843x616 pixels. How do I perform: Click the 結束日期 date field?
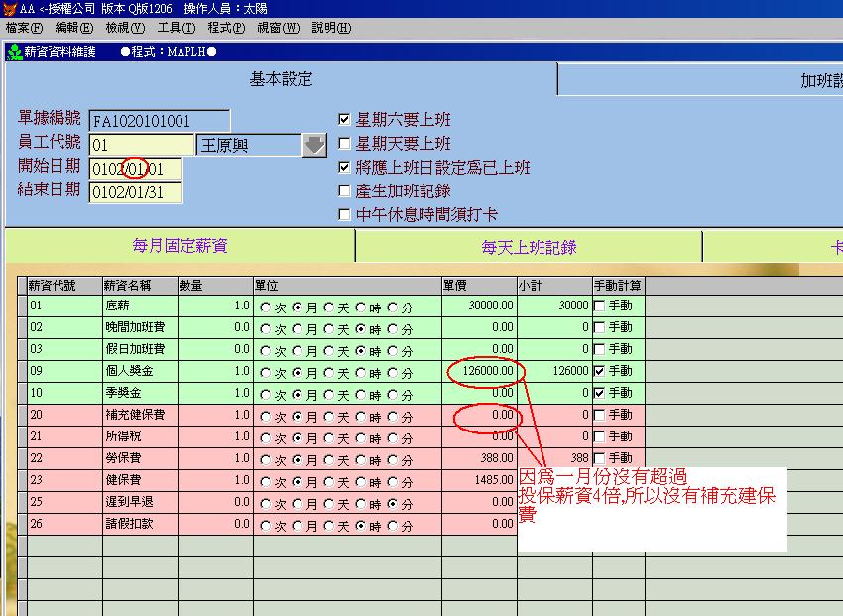[x=136, y=192]
